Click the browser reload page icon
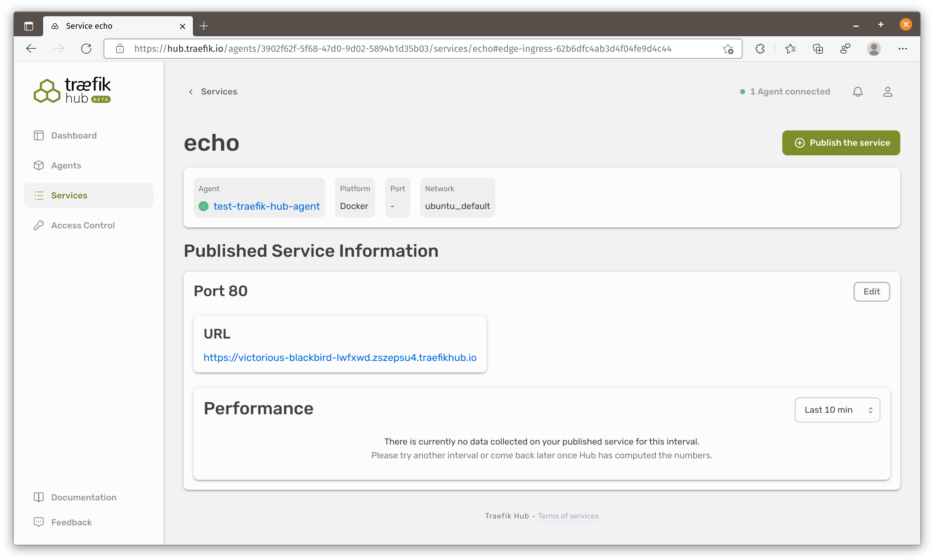 coord(86,49)
